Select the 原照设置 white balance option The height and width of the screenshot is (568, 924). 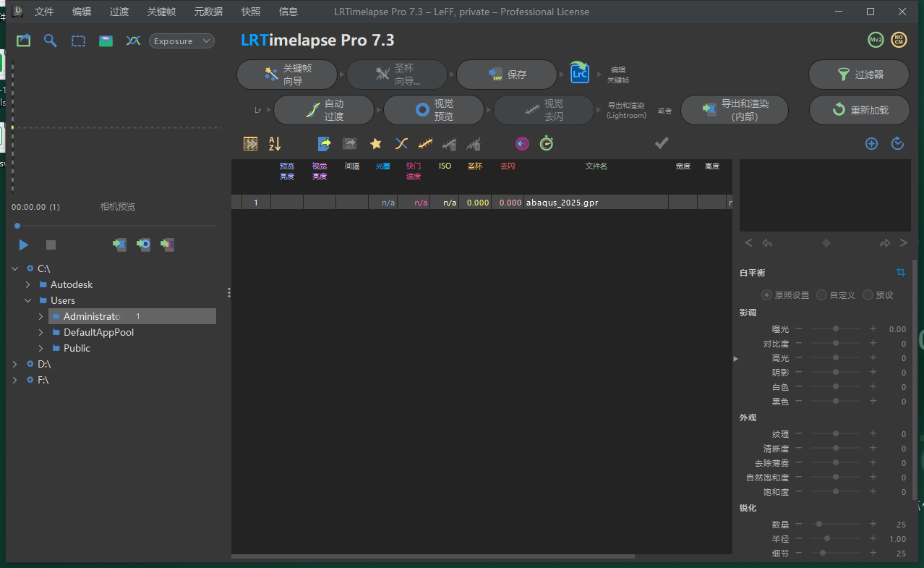(x=767, y=295)
